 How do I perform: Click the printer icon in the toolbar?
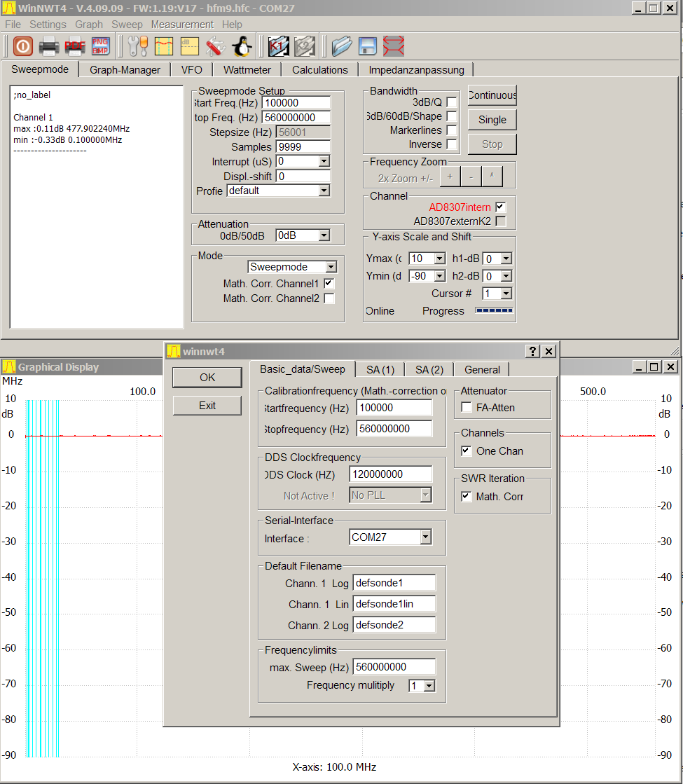pyautogui.click(x=49, y=46)
